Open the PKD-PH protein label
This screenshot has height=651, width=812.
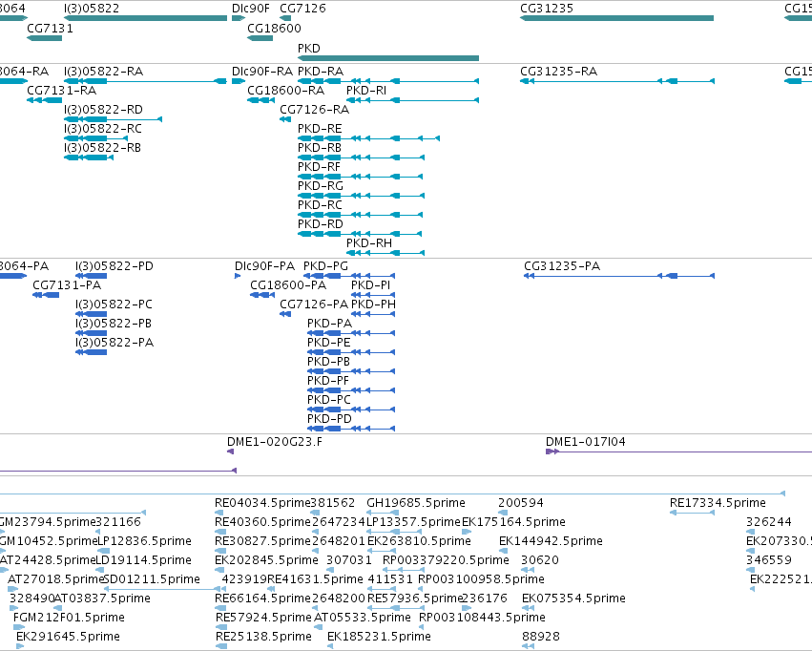point(373,304)
